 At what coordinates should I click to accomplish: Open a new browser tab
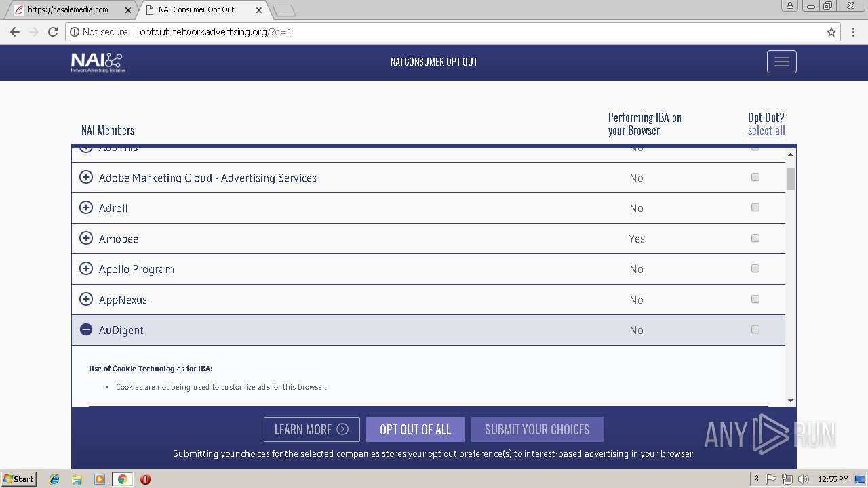coord(283,10)
